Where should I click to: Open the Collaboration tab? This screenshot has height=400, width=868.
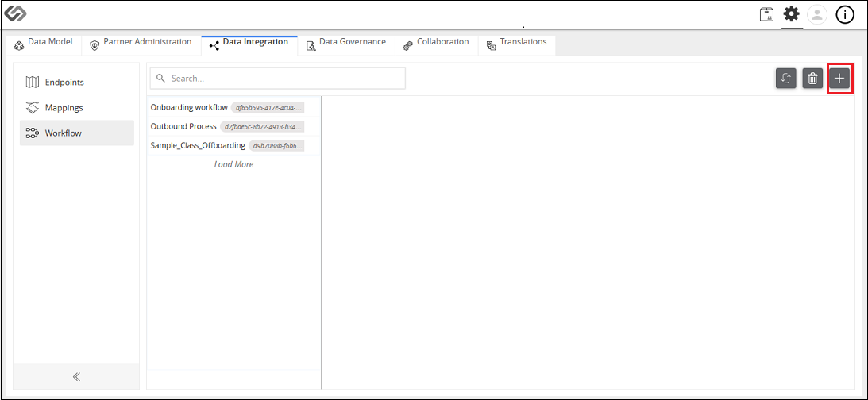click(436, 44)
